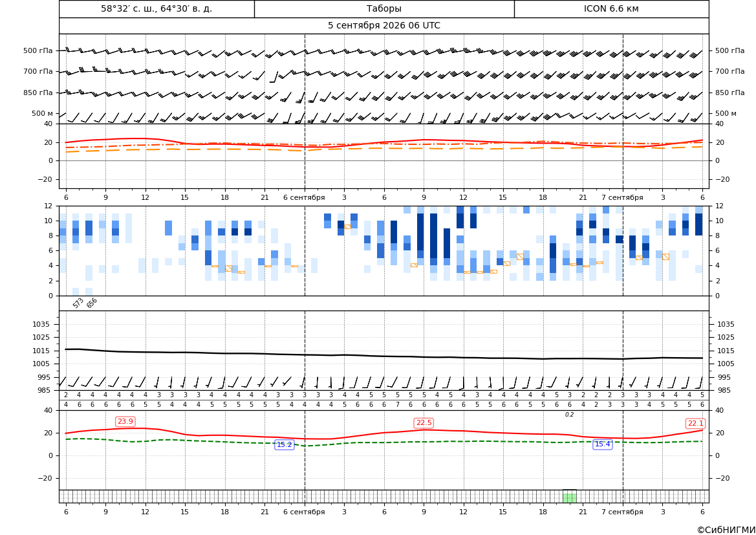Click the 7 сентября marker on bottom axis
The height and width of the screenshot is (535, 756).
click(622, 512)
